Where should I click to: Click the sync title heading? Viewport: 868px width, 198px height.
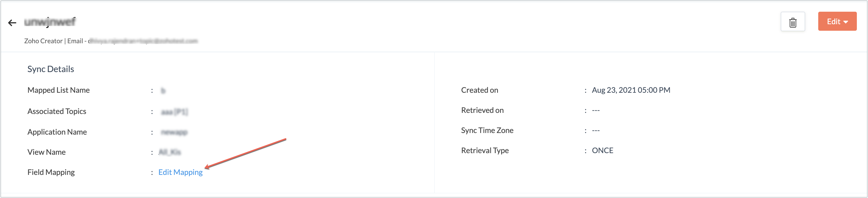(50, 22)
